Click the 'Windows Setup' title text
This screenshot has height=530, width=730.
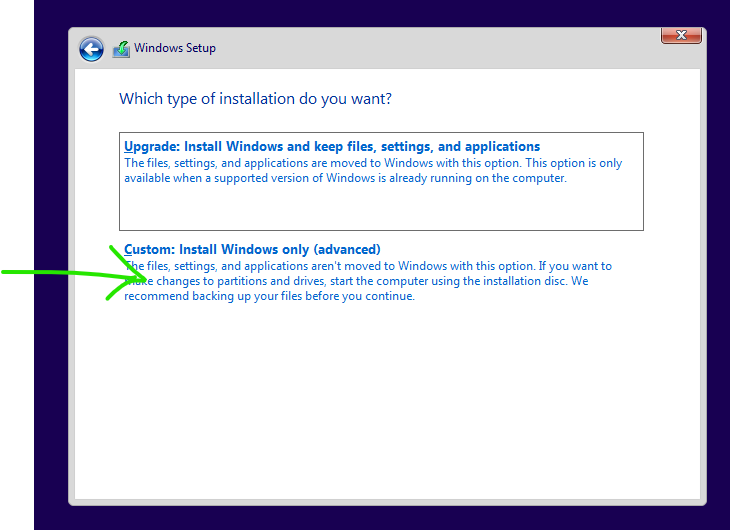click(175, 48)
